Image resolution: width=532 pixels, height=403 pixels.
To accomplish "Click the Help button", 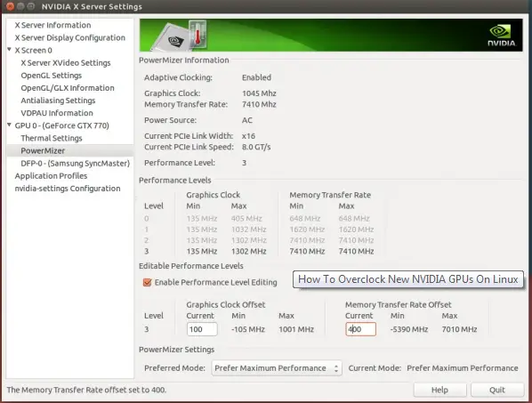I will pyautogui.click(x=439, y=390).
